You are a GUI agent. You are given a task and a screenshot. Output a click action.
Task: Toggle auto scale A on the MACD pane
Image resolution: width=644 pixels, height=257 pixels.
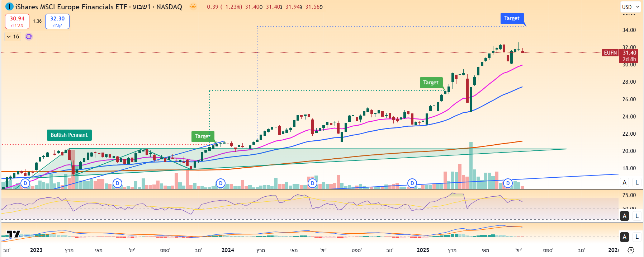625,237
